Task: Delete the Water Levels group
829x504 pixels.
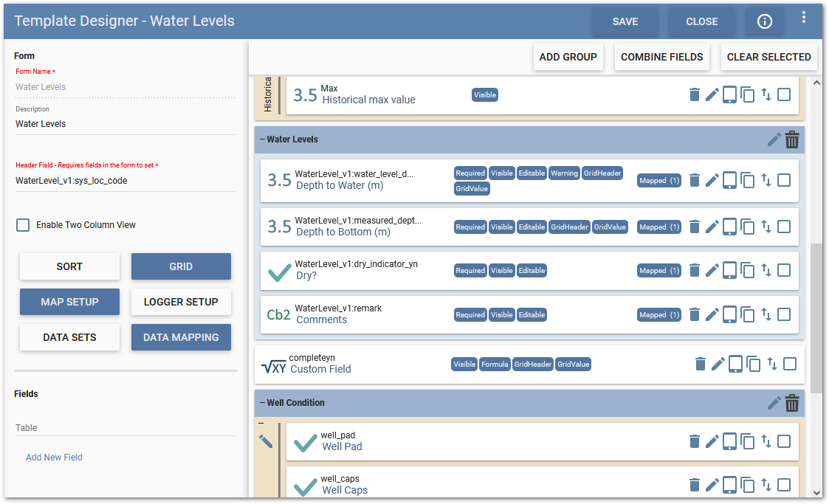Action: click(x=792, y=139)
